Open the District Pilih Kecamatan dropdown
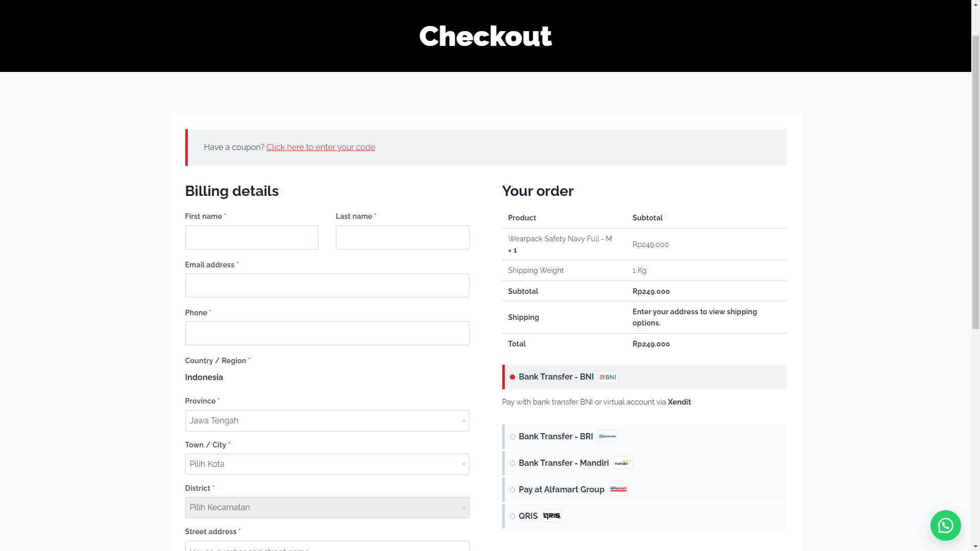This screenshot has width=980, height=551. pyautogui.click(x=327, y=508)
